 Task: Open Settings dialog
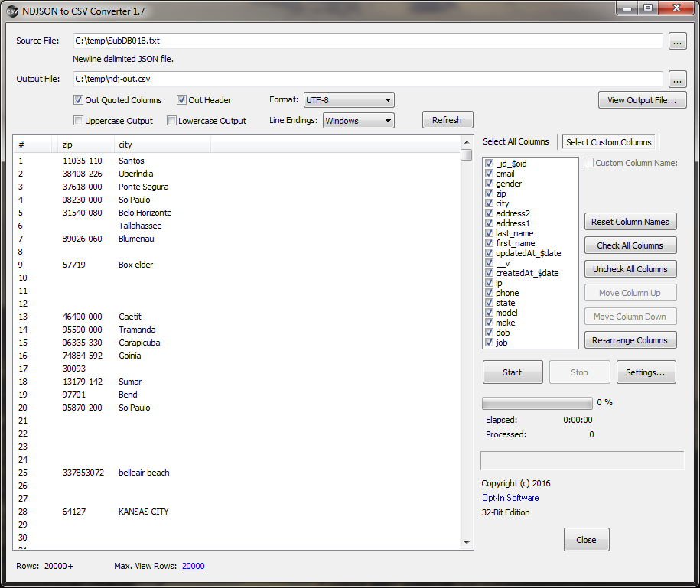coord(646,372)
